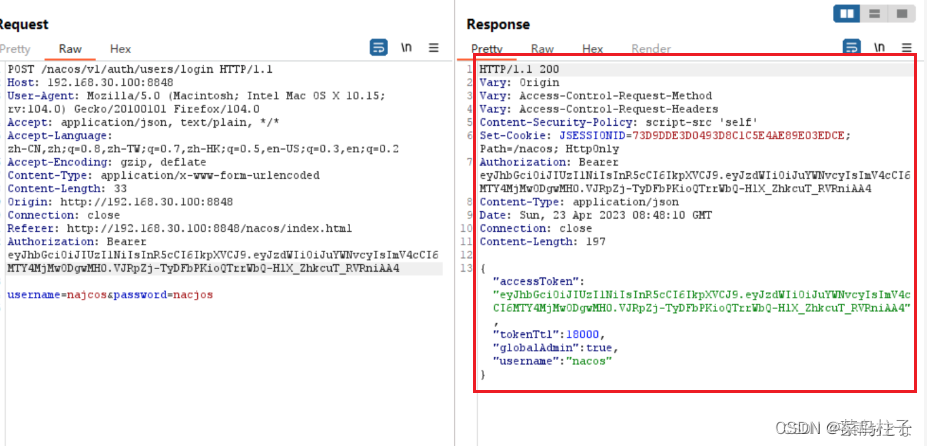Viewport: 927px width, 446px height.
Task: Click the Content-Length: 197 header
Action: (542, 241)
